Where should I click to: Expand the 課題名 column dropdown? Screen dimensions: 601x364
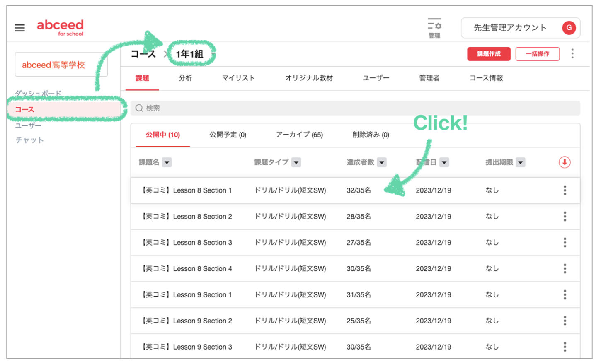(167, 162)
